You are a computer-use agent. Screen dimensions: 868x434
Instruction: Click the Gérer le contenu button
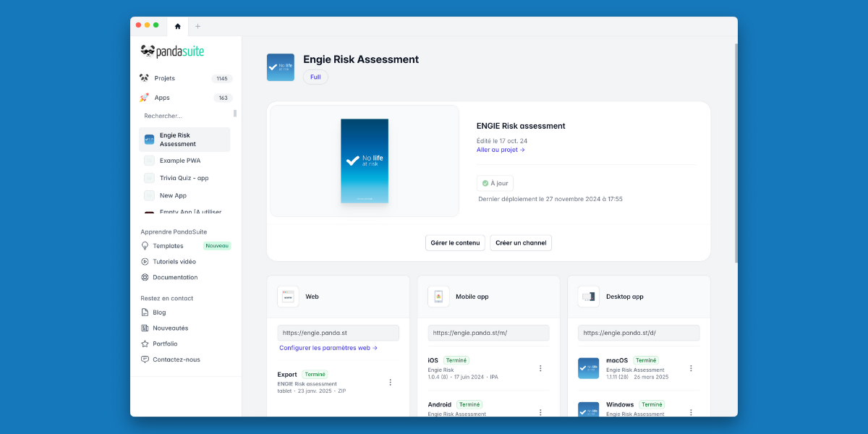click(x=455, y=242)
